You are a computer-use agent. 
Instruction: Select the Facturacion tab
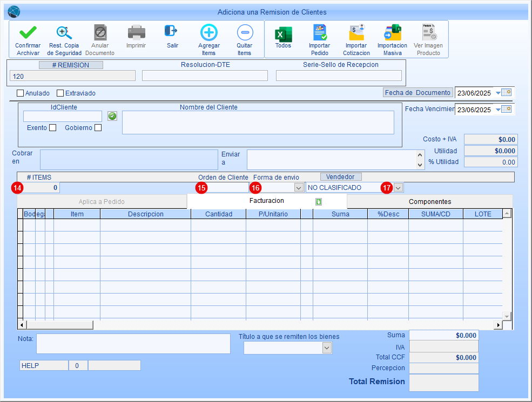point(267,201)
